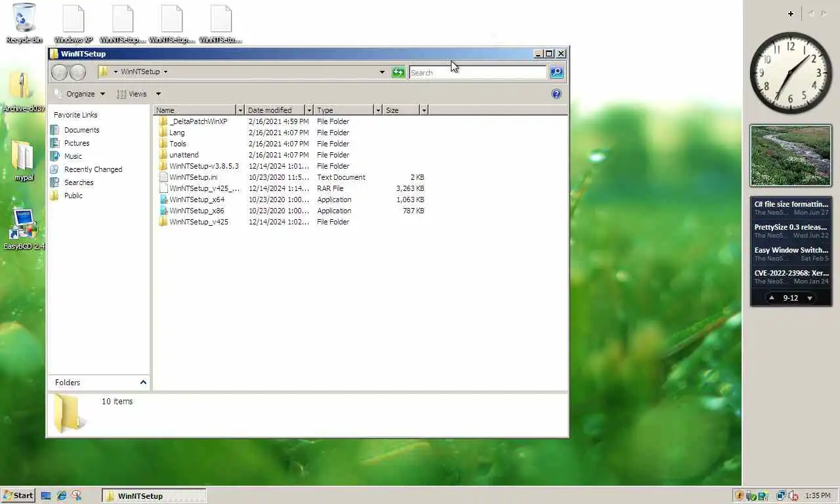Image resolution: width=840 pixels, height=504 pixels.
Task: Click the Back navigation arrow in Explorer
Action: (60, 72)
